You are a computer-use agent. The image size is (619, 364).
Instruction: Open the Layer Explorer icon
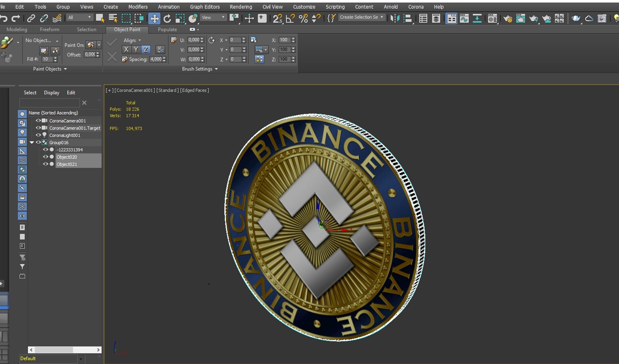[x=436, y=18]
